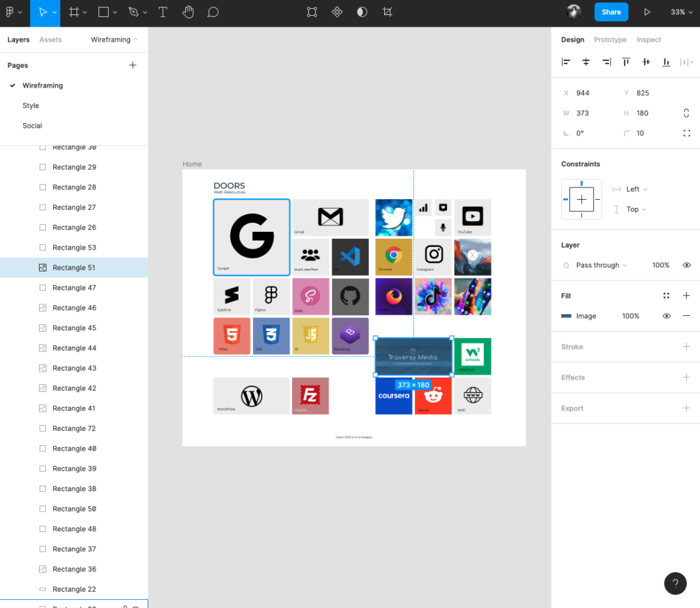Select the Rectangle 72 layer
This screenshot has width=700, height=608.
(74, 428)
